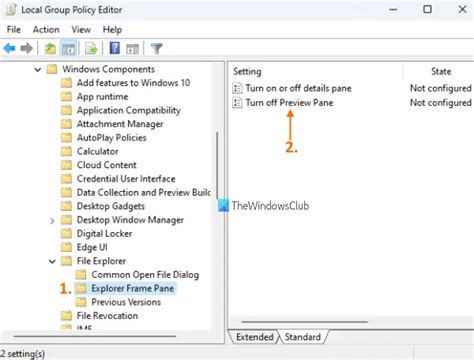
Task: Open the File menu
Action: point(14,30)
